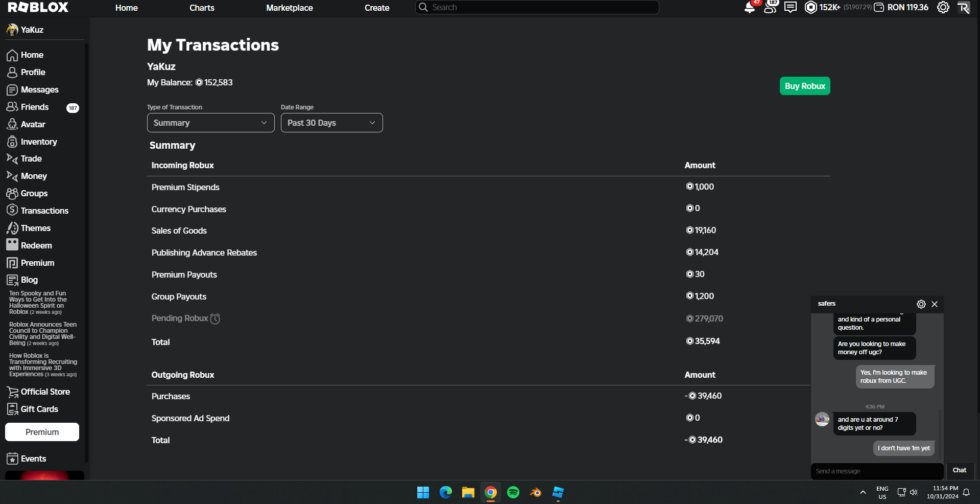The height and width of the screenshot is (504, 980).
Task: Open Redeem icon in the sidebar
Action: click(x=12, y=245)
